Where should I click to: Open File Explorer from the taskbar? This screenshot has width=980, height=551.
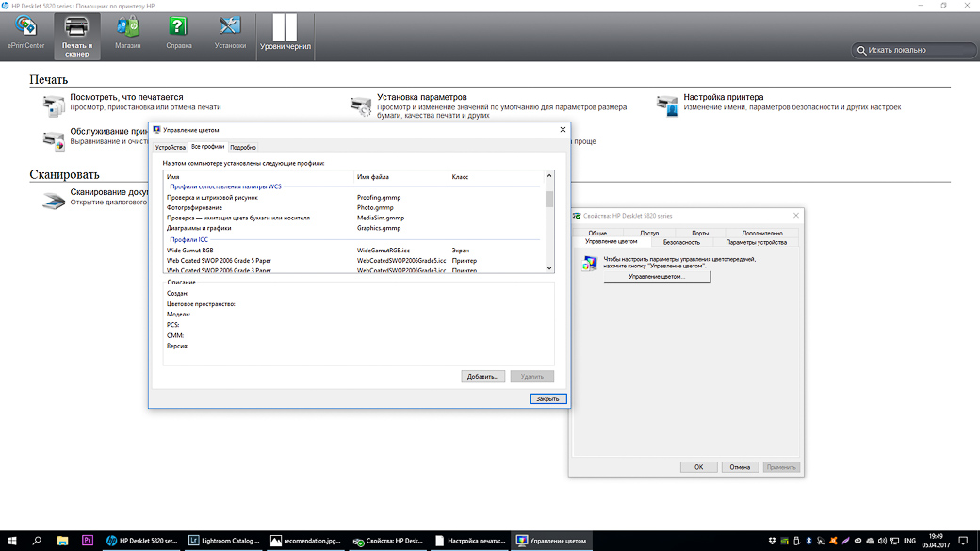[x=62, y=541]
